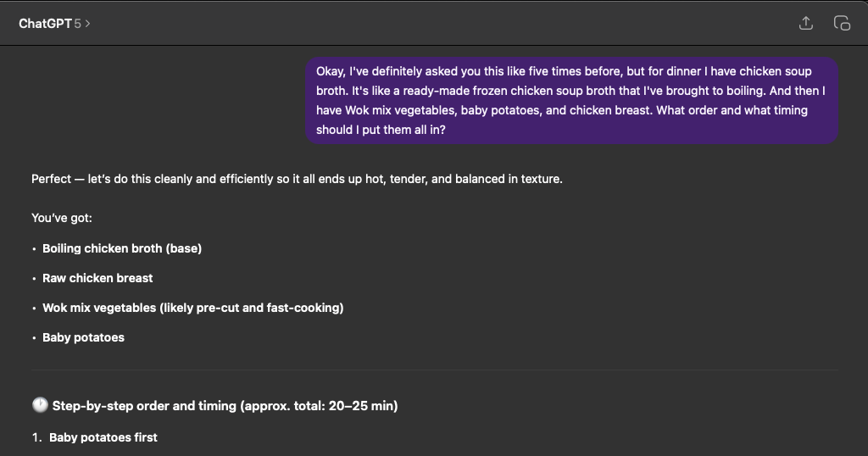The width and height of the screenshot is (868, 456).
Task: Click the number "1." list marker
Action: tap(36, 437)
